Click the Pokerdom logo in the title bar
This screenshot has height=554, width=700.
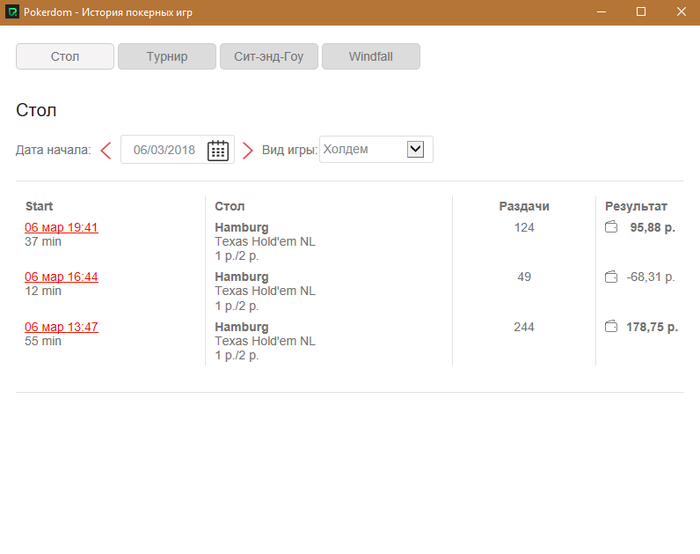[12, 12]
